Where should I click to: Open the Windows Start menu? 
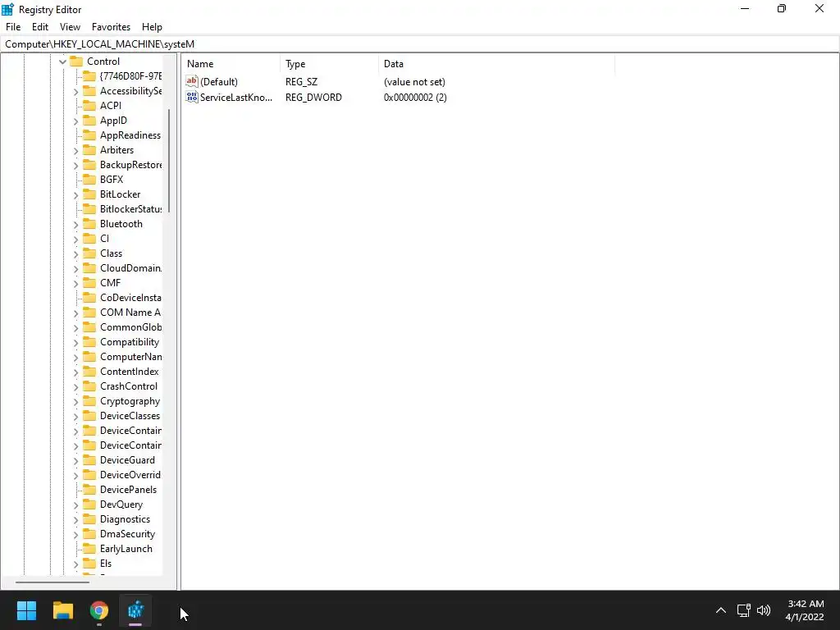point(26,610)
